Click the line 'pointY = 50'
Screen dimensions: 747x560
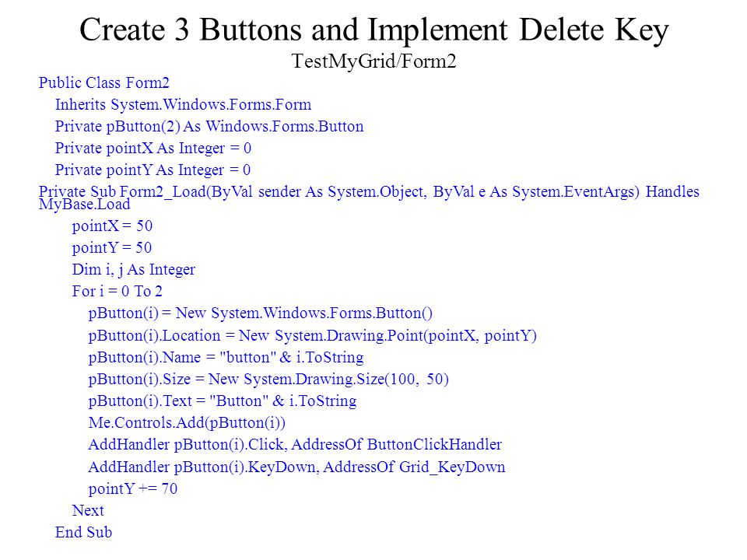point(111,247)
